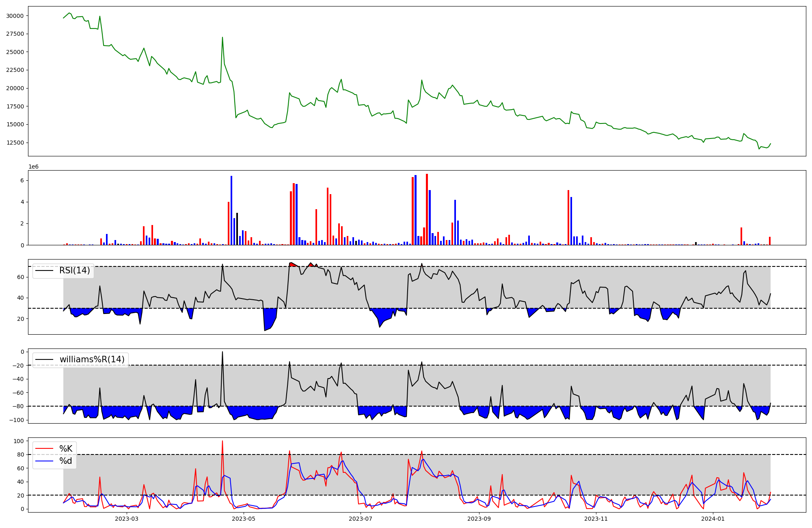Click the 30000 price axis label
Screen dimensions: 812x528
pos(15,16)
